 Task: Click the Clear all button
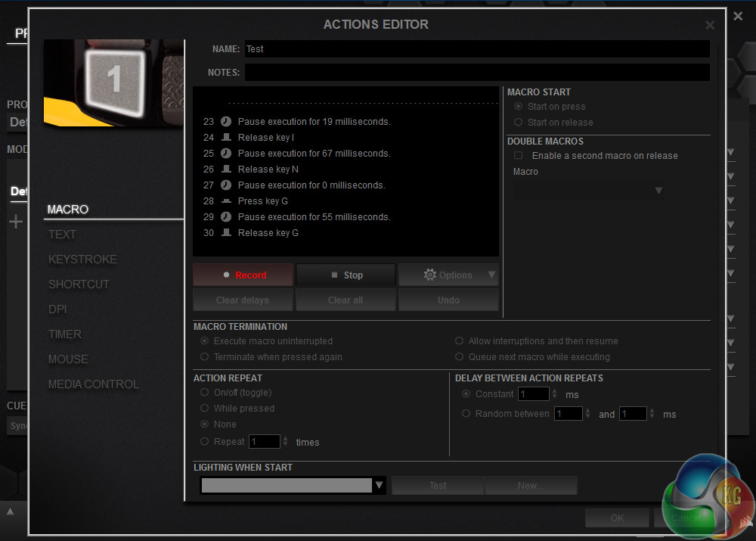pyautogui.click(x=345, y=300)
